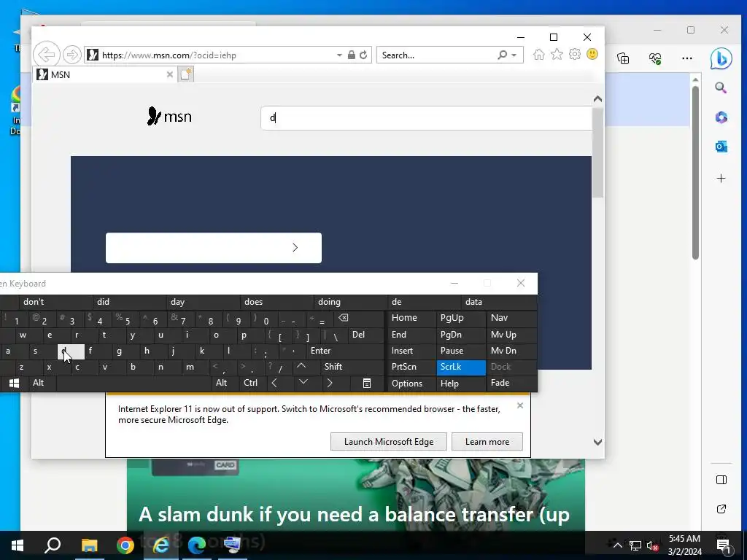Click the IE vertical scrollbar thumb

click(598, 153)
